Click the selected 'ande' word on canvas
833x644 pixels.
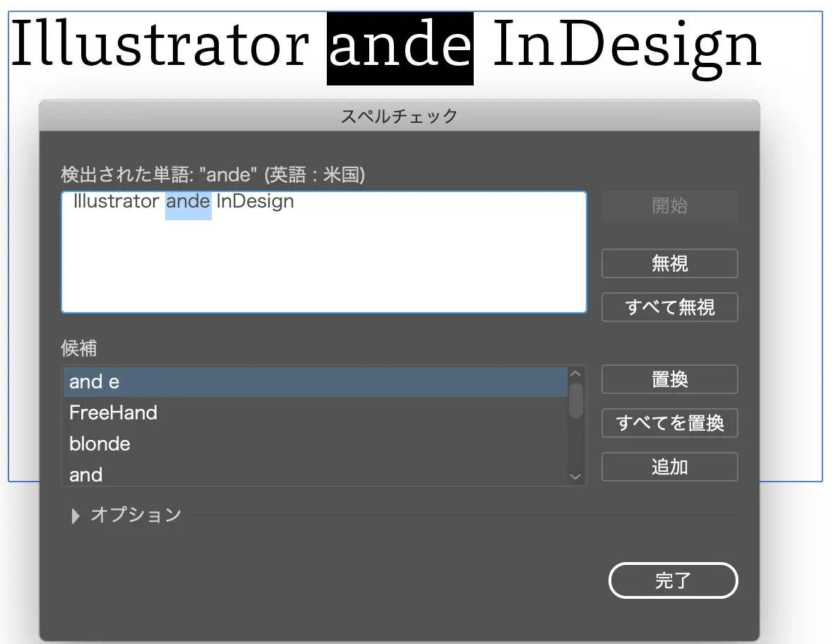coord(400,48)
